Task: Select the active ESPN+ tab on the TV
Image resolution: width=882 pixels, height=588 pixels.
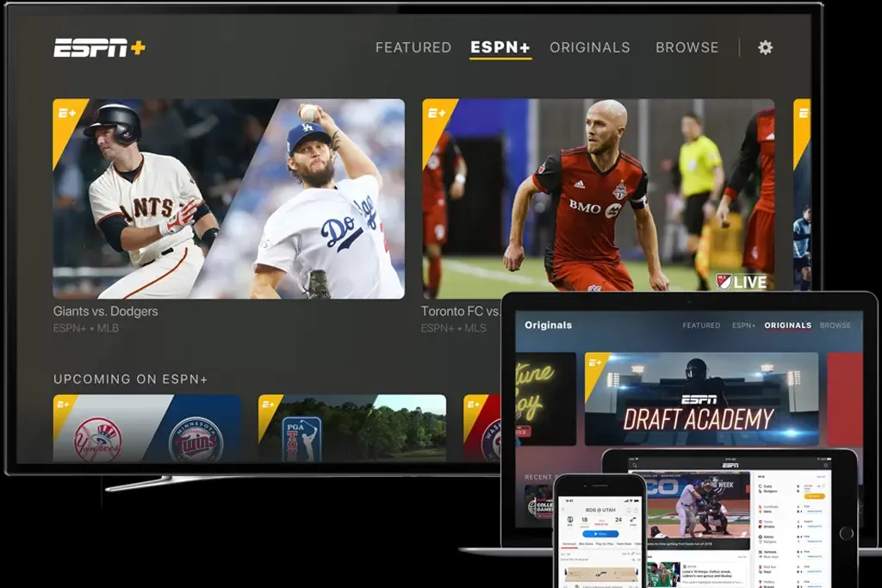Action: (500, 47)
